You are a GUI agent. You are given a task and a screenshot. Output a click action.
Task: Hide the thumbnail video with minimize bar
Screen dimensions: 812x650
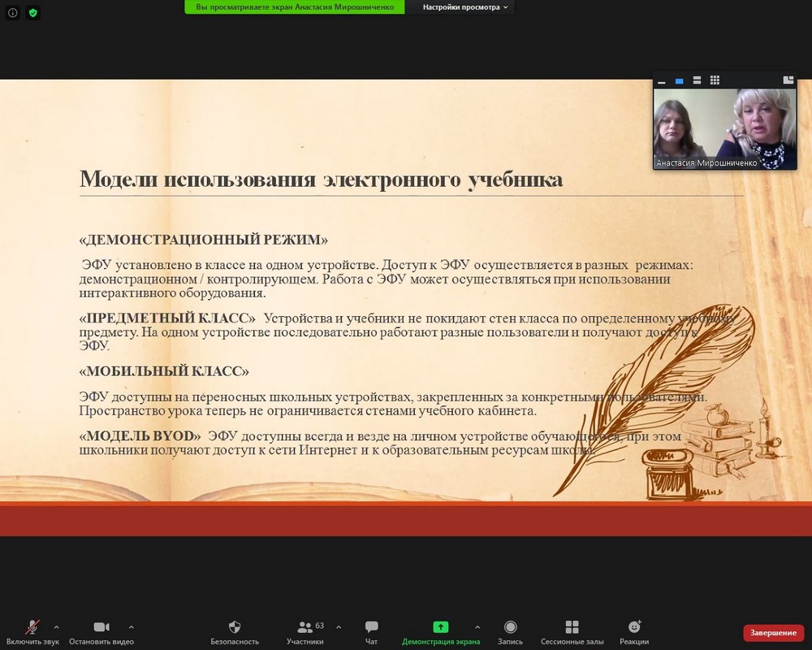(662, 81)
